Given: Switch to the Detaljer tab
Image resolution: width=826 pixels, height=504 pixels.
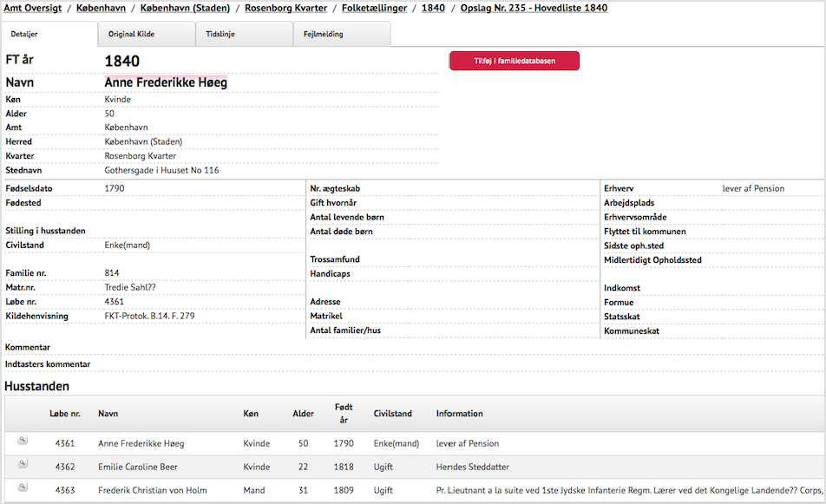Looking at the screenshot, I should tap(23, 35).
